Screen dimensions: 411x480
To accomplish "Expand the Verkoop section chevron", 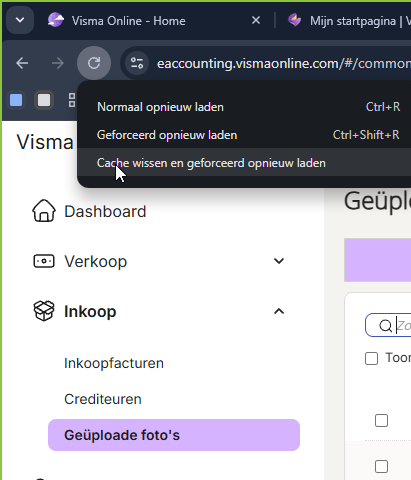I will pos(279,261).
